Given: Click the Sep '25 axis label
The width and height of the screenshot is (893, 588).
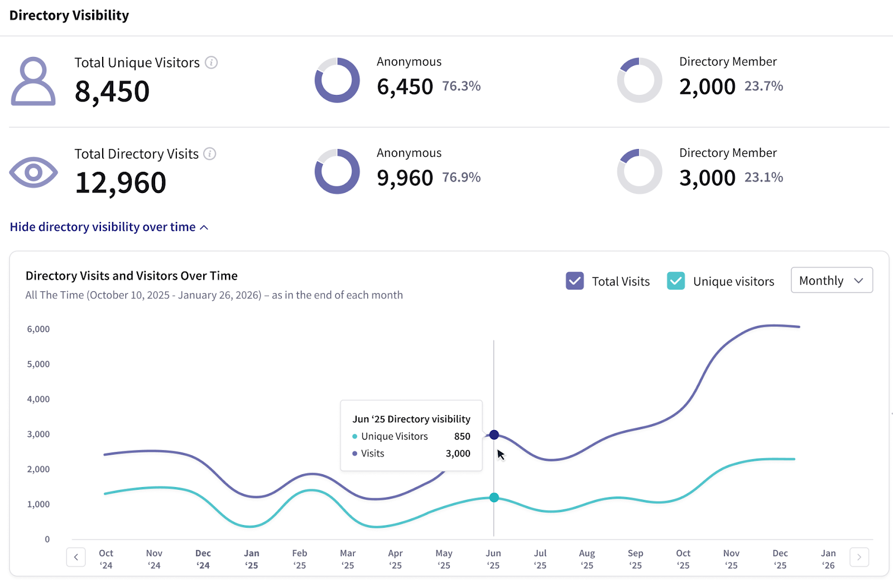Looking at the screenshot, I should (x=636, y=559).
